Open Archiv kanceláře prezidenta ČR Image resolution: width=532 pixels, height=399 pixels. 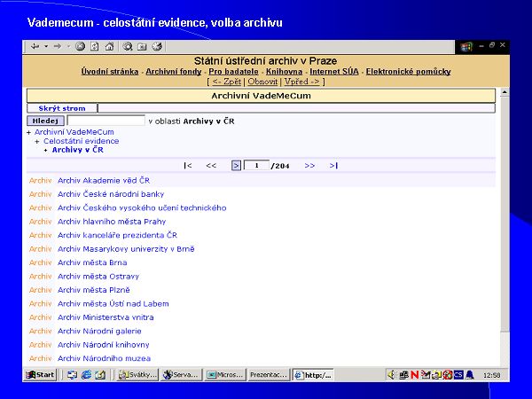click(117, 235)
